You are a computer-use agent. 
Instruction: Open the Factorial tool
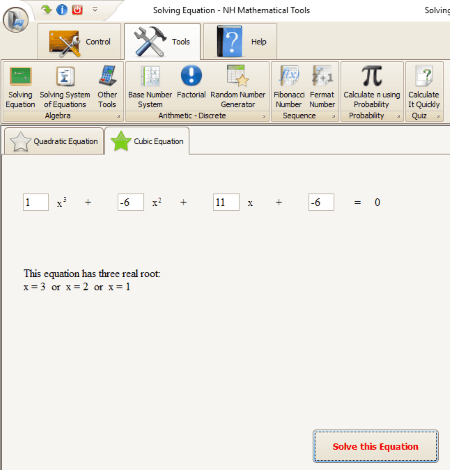[x=191, y=82]
